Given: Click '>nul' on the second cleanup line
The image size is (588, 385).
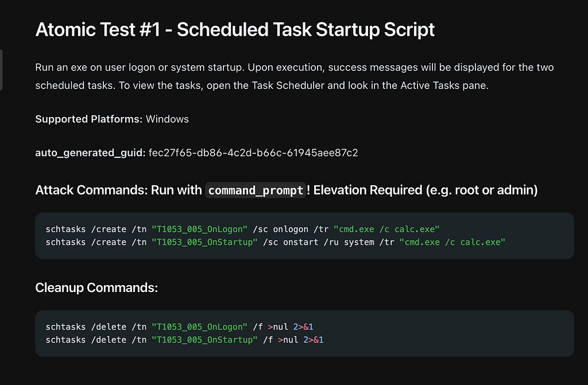Looking at the screenshot, I should pos(288,340).
